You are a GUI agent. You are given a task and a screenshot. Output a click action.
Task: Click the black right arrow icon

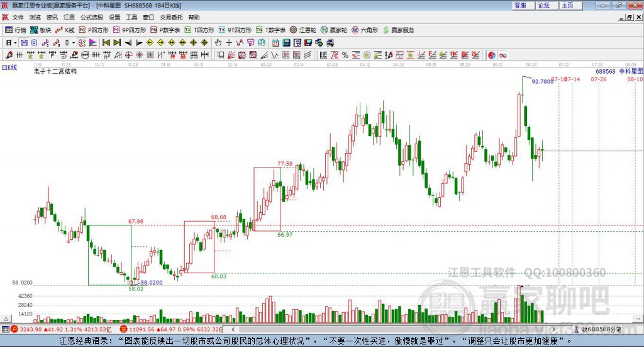(139, 43)
